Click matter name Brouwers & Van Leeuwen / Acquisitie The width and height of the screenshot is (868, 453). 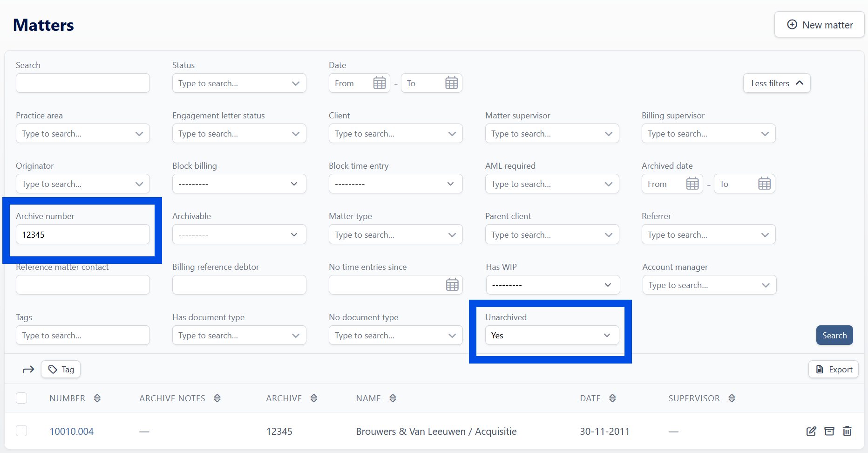[436, 431]
